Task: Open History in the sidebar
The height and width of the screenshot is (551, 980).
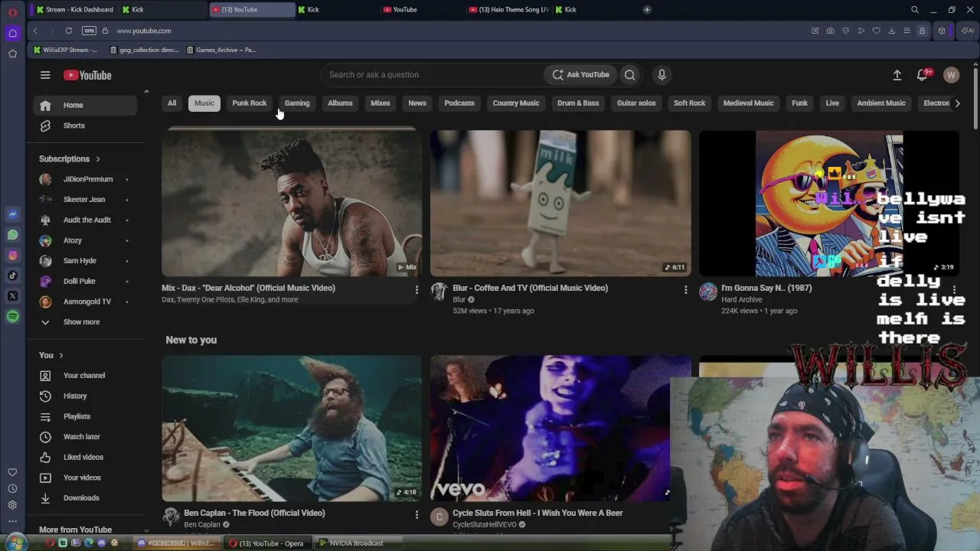Action: (84, 396)
